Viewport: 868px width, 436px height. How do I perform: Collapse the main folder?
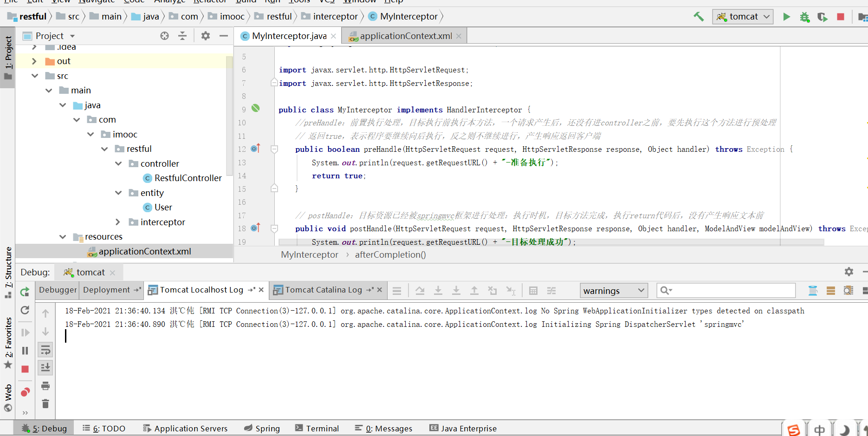49,90
